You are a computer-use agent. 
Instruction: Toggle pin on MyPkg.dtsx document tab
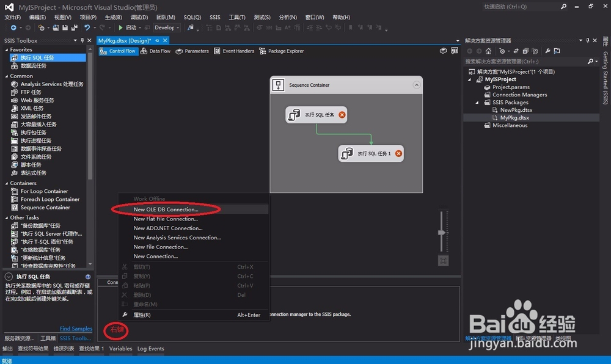(x=157, y=40)
